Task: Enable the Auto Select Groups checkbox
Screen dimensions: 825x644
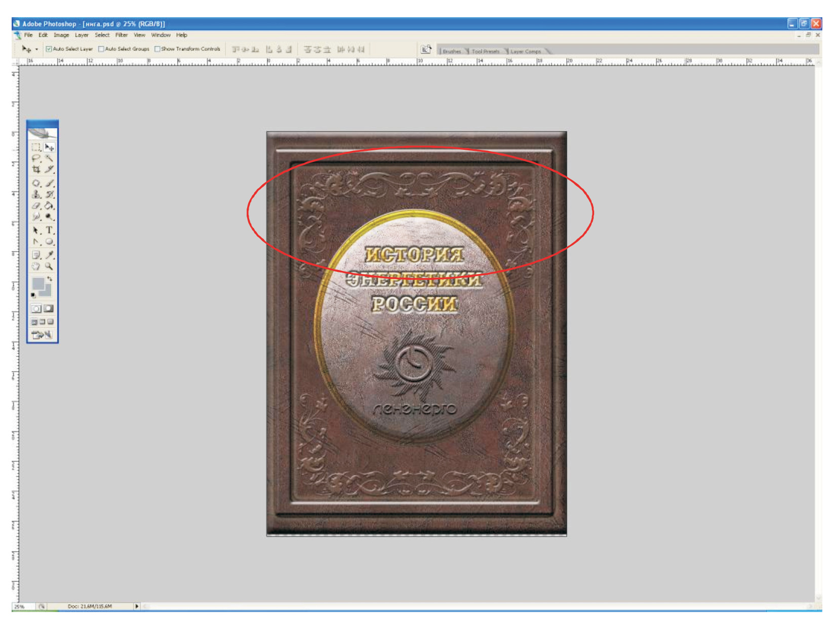Action: (101, 49)
